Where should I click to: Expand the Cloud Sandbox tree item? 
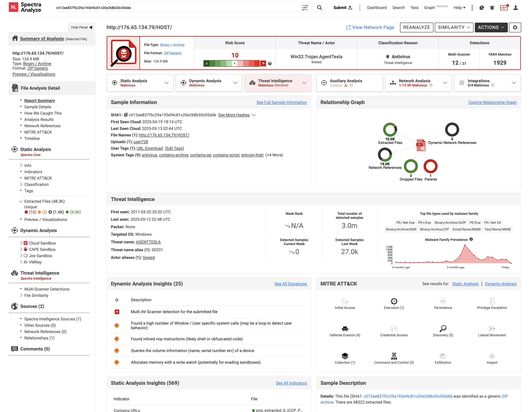21,243
